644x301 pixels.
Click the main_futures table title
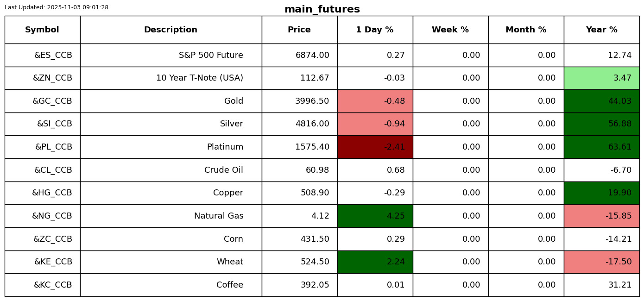click(322, 9)
